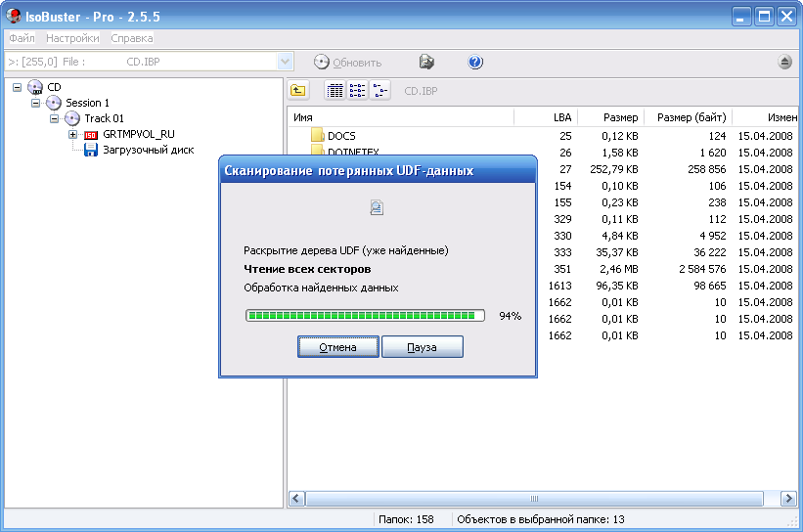Collapse the Track 01 node
803x532 pixels.
click(54, 118)
